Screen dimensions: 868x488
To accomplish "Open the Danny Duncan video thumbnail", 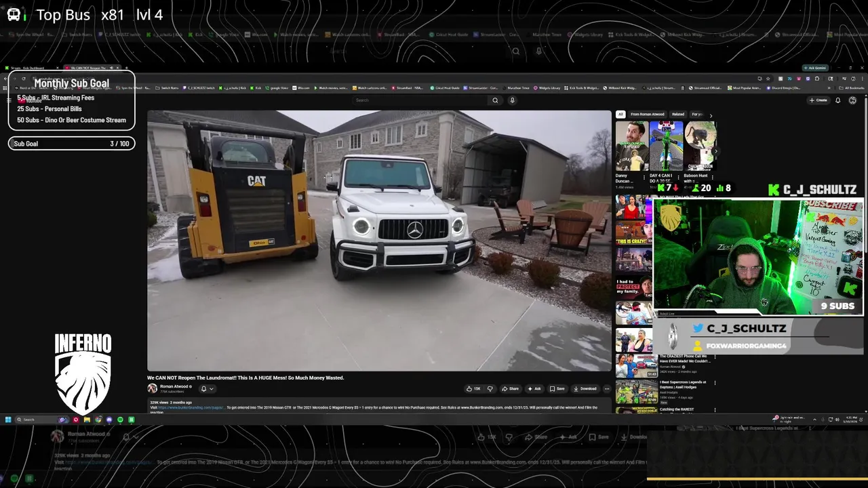I will (631, 146).
